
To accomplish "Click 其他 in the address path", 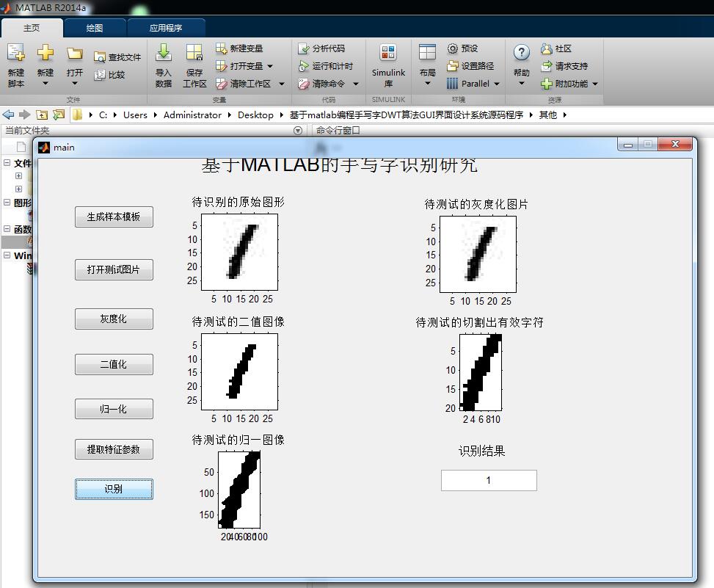I will tap(548, 115).
